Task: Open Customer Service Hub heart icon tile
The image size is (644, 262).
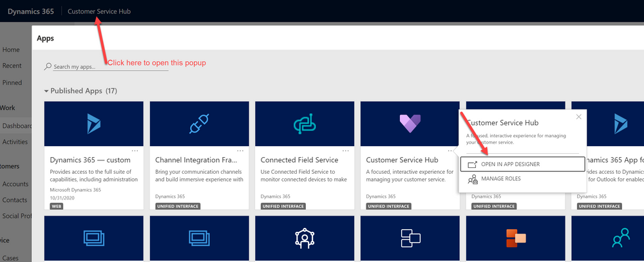Action: pos(410,124)
